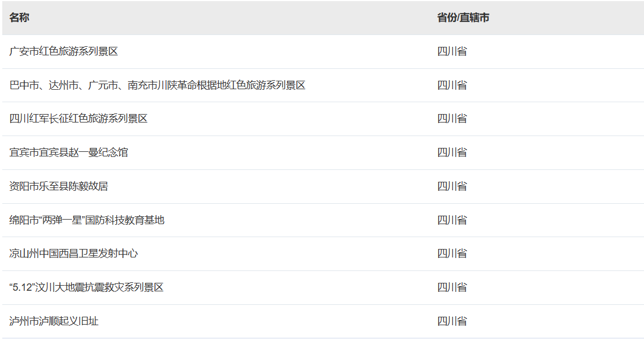
Task: Click 四川省 beside 西昌卫星发射中心
Action: (x=452, y=253)
